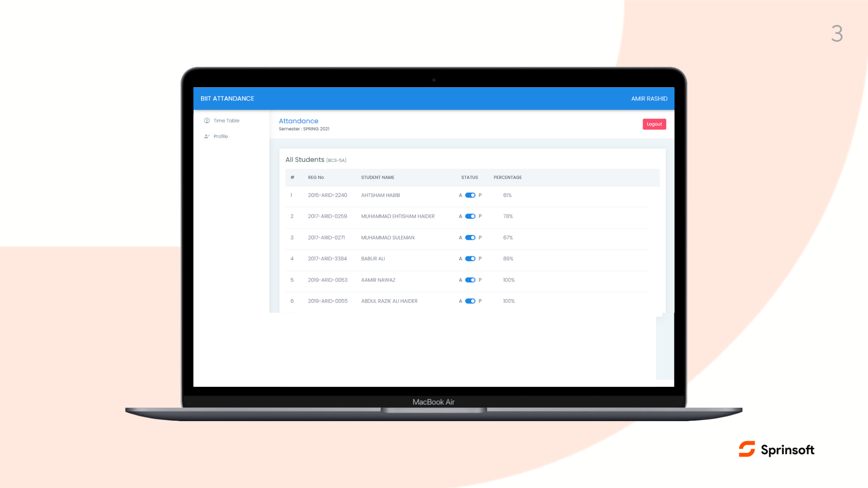
Task: Click the Attendance page title header
Action: [299, 121]
